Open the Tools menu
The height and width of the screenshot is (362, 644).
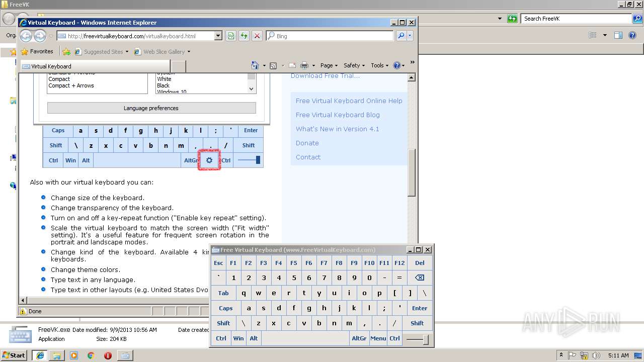tap(380, 65)
